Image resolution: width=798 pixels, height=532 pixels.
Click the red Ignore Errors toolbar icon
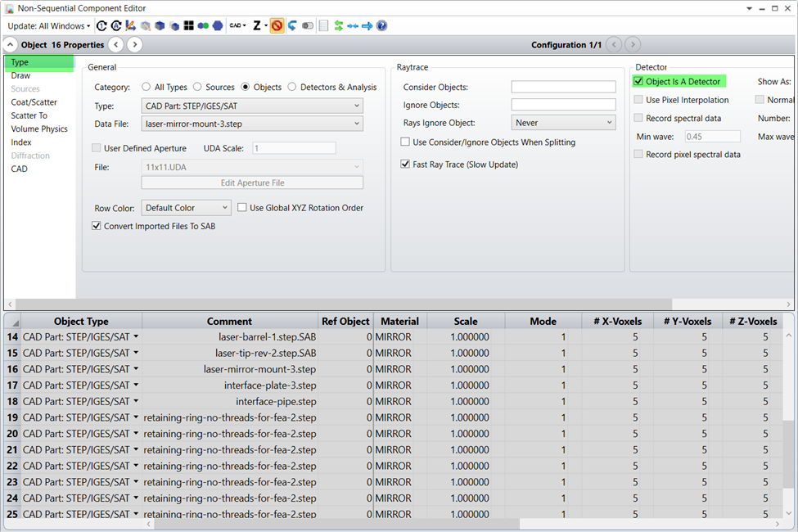click(x=277, y=26)
